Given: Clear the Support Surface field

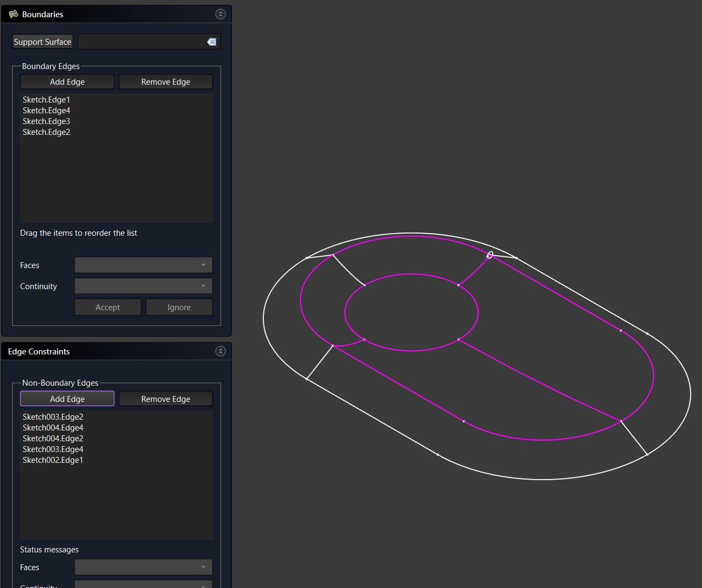Looking at the screenshot, I should 212,42.
